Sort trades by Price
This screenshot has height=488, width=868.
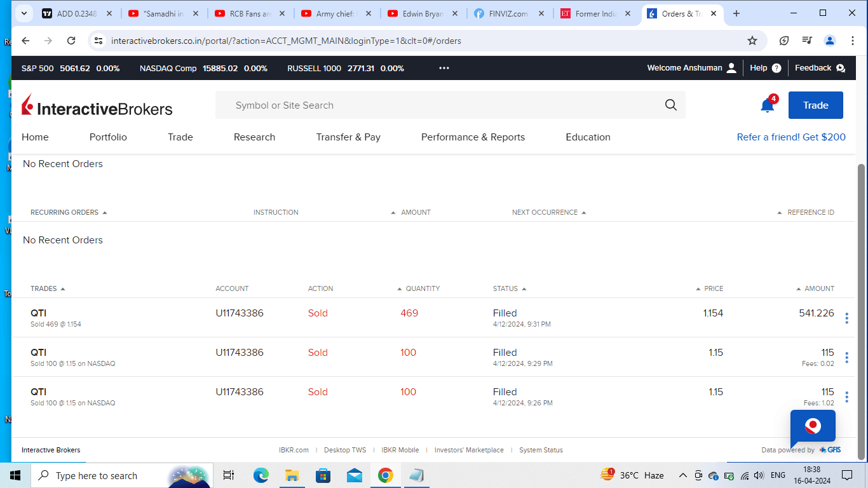[710, 288]
